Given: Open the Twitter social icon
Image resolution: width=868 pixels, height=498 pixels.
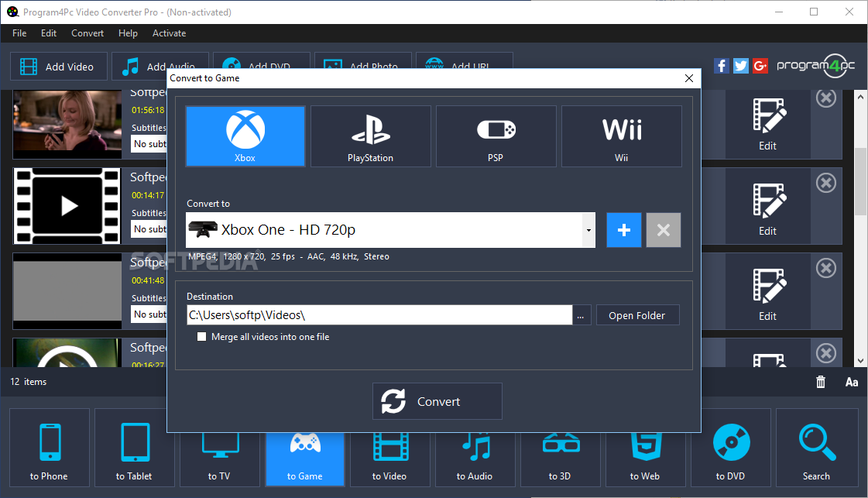Looking at the screenshot, I should [x=741, y=66].
